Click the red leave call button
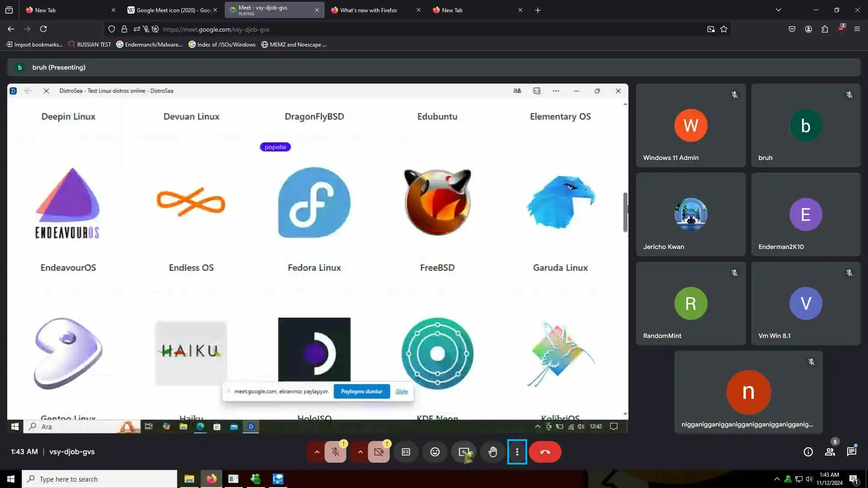The image size is (868, 488). click(545, 452)
